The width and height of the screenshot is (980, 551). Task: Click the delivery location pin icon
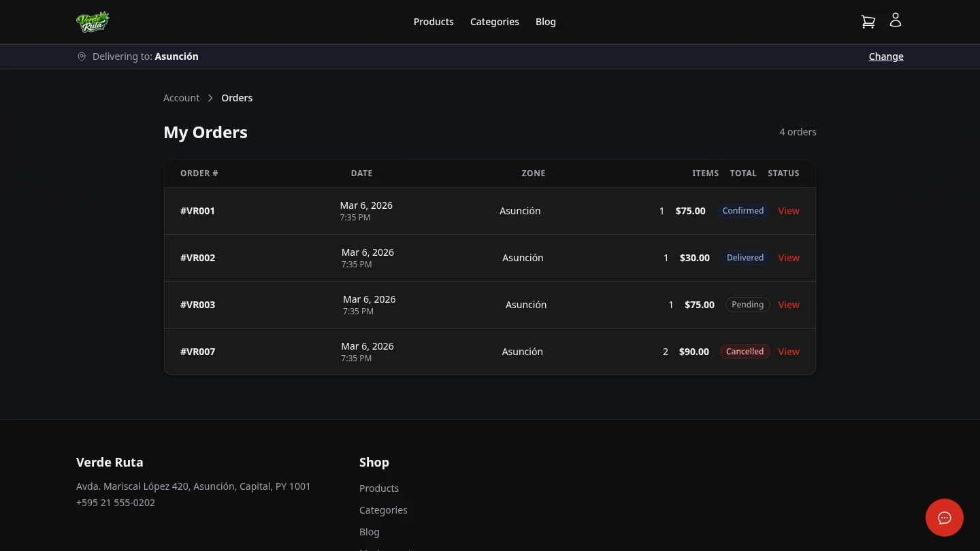tap(82, 56)
